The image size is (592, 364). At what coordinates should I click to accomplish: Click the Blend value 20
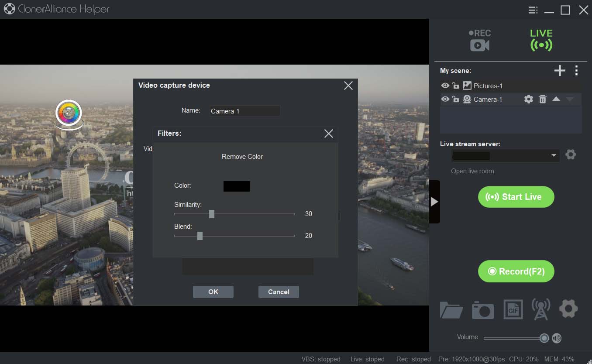(309, 236)
